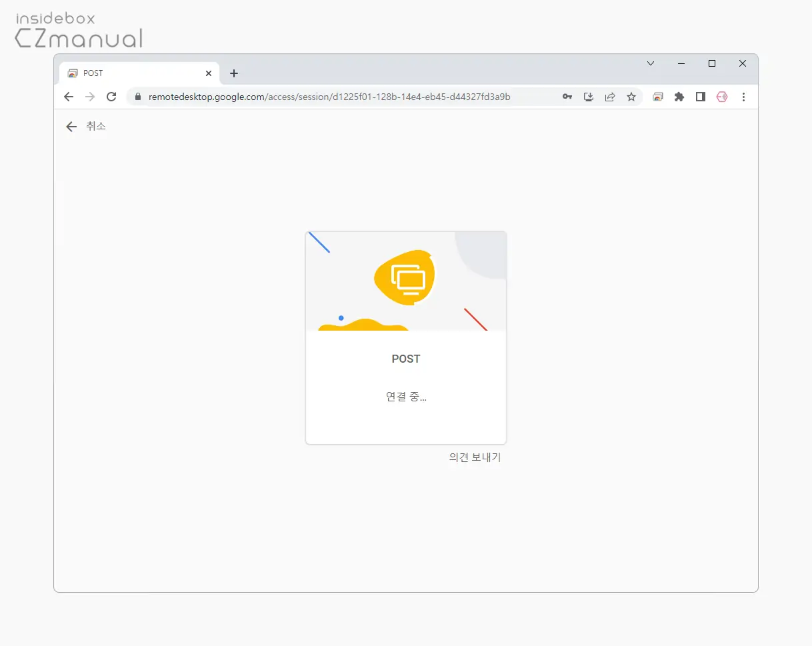Reload the remote desktop page

tap(111, 97)
